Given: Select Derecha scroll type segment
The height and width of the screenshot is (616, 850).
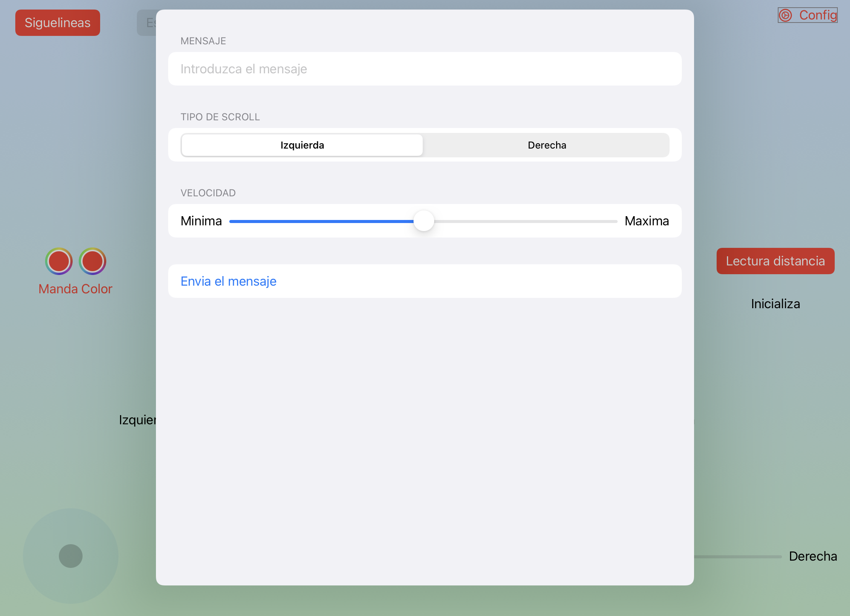Looking at the screenshot, I should click(547, 145).
